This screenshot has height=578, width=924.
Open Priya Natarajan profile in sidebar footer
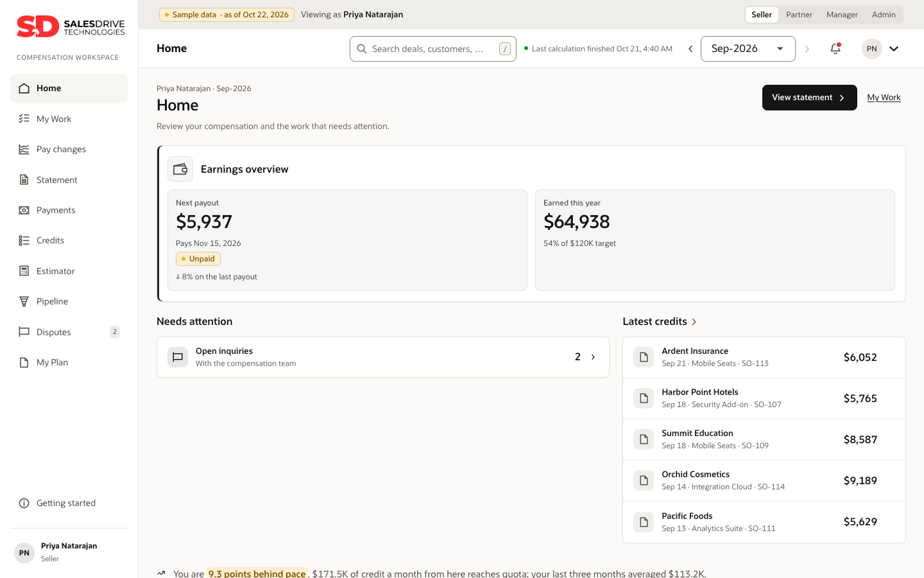(69, 552)
